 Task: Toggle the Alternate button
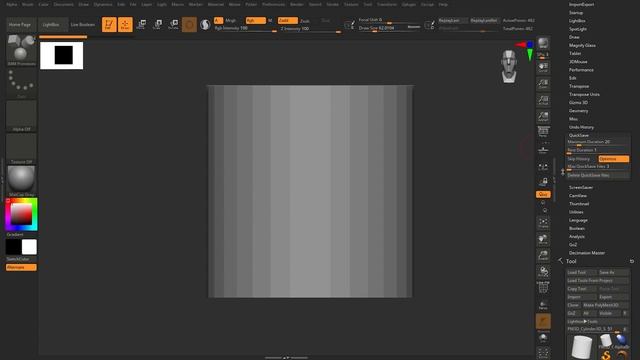[x=21, y=267]
